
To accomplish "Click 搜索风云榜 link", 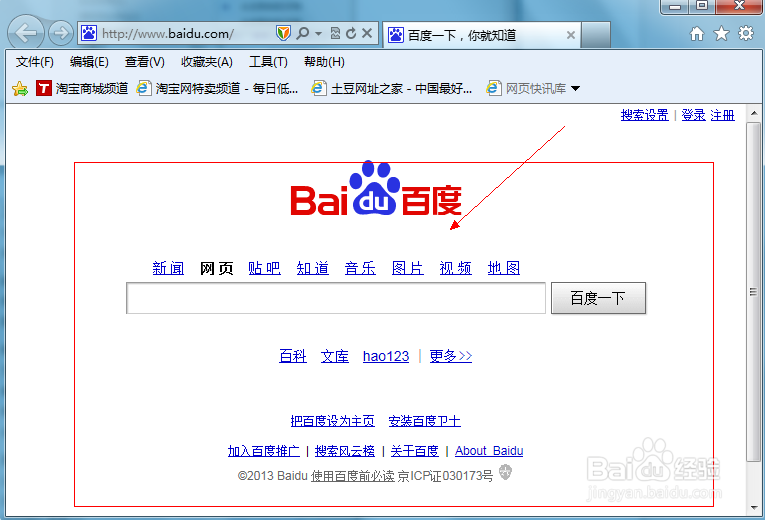I will (x=345, y=451).
